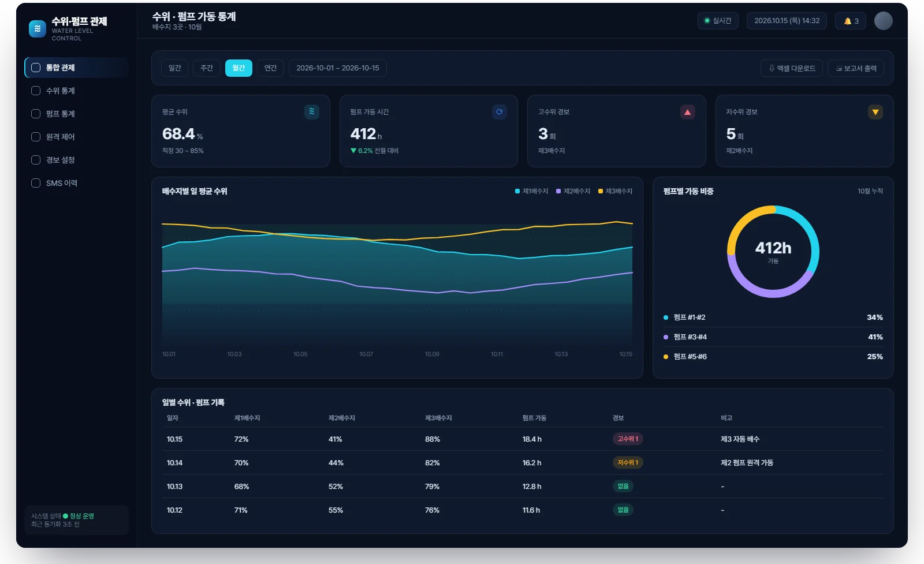The height and width of the screenshot is (564, 924).
Task: Click the 펌프 가동 column header
Action: (x=534, y=418)
